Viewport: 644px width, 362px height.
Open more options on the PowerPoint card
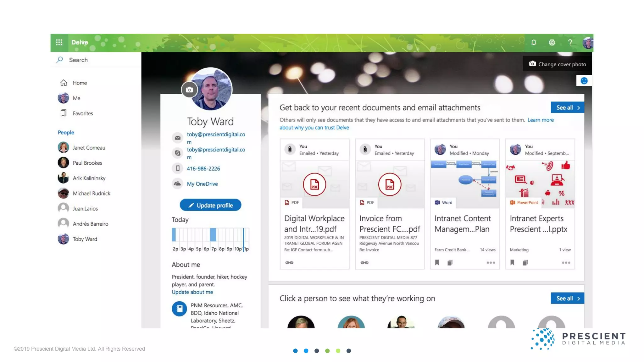pos(566,263)
